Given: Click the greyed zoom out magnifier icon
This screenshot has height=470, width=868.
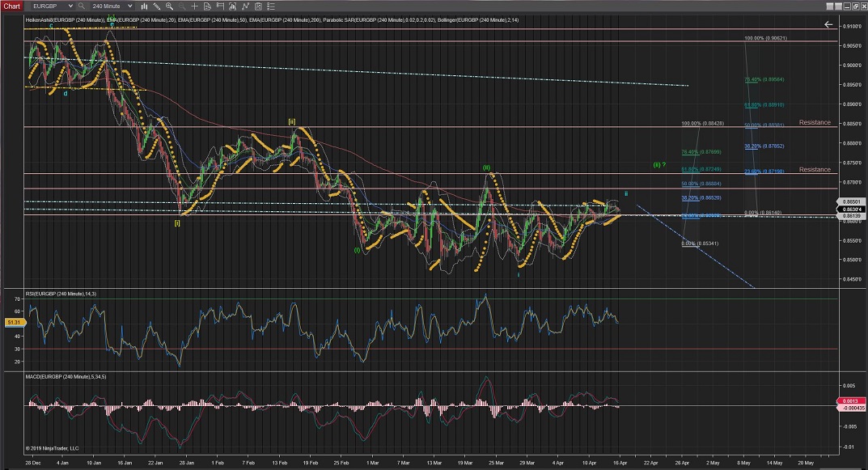Looking at the screenshot, I should (x=182, y=6).
